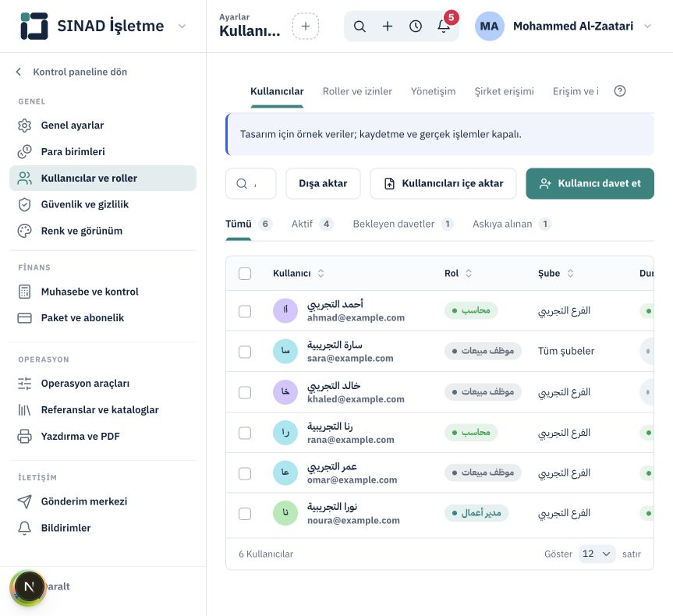673x616 pixels.
Task: Open Yazdırma ve PDF settings
Action: click(x=103, y=436)
